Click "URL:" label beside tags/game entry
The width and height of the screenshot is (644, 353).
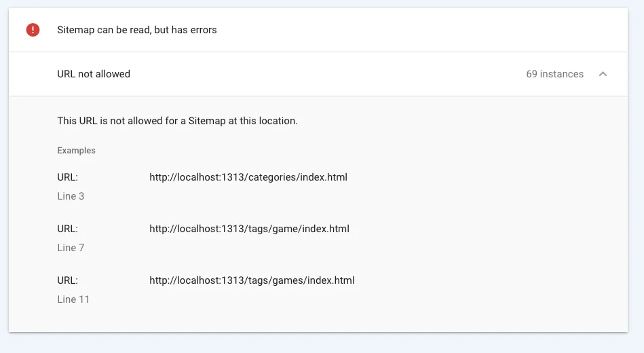67,229
